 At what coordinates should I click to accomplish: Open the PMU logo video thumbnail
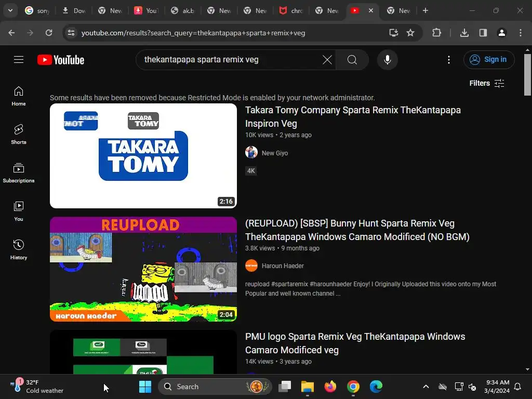click(143, 352)
